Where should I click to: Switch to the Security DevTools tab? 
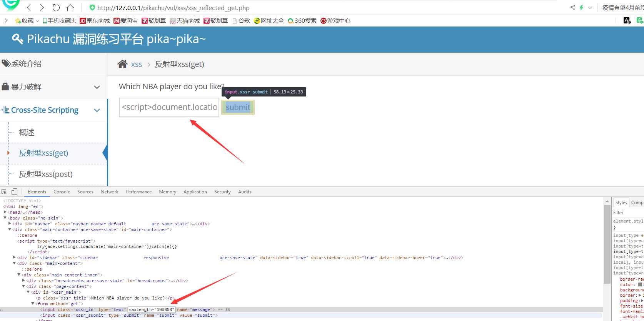coord(222,192)
